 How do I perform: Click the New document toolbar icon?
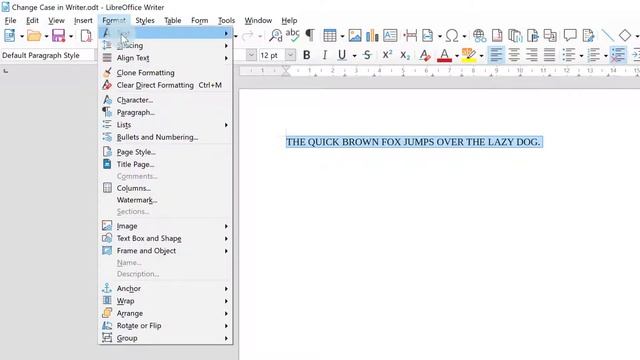pyautogui.click(x=9, y=36)
